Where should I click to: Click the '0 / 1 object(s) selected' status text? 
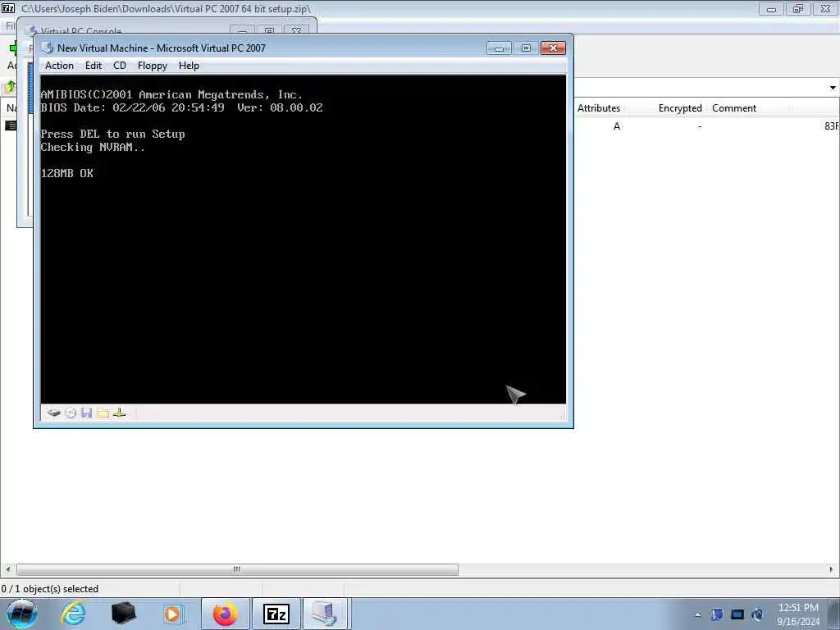point(50,589)
